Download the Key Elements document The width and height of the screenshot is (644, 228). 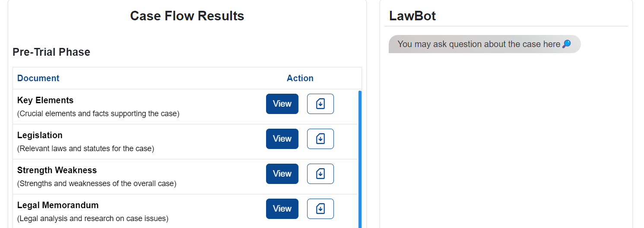coord(320,104)
